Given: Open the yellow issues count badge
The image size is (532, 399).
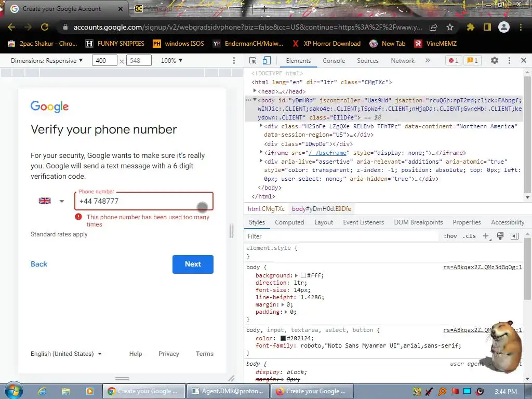Looking at the screenshot, I should [473, 60].
